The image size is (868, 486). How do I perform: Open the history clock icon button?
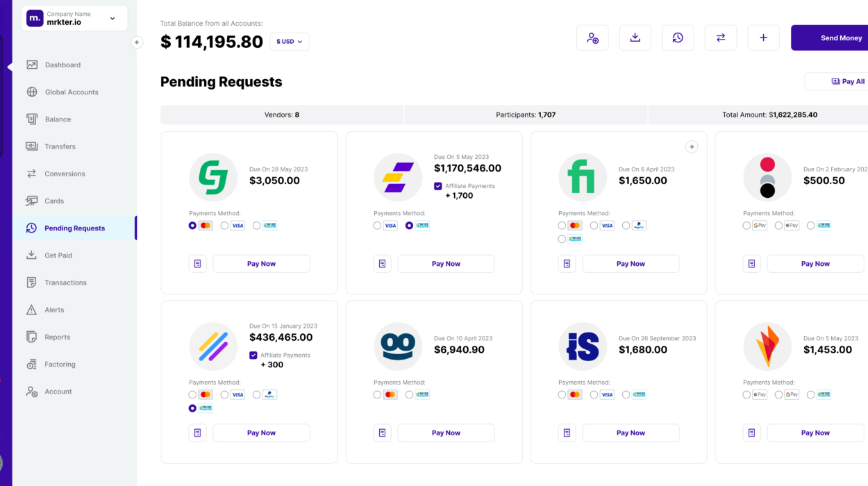(678, 38)
